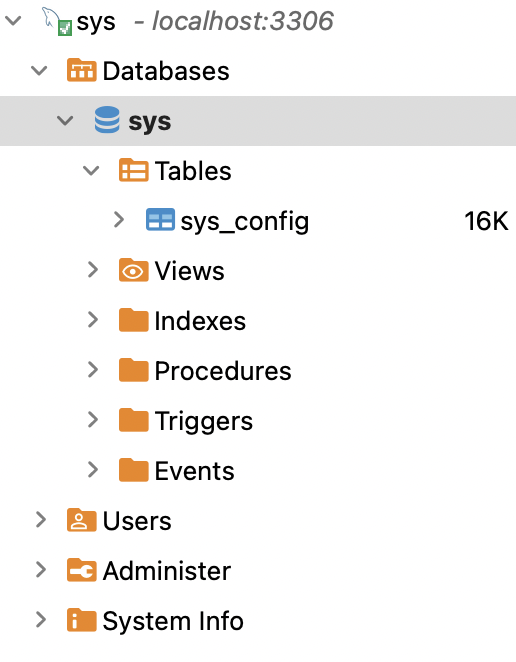Expand the Users node

41,520
